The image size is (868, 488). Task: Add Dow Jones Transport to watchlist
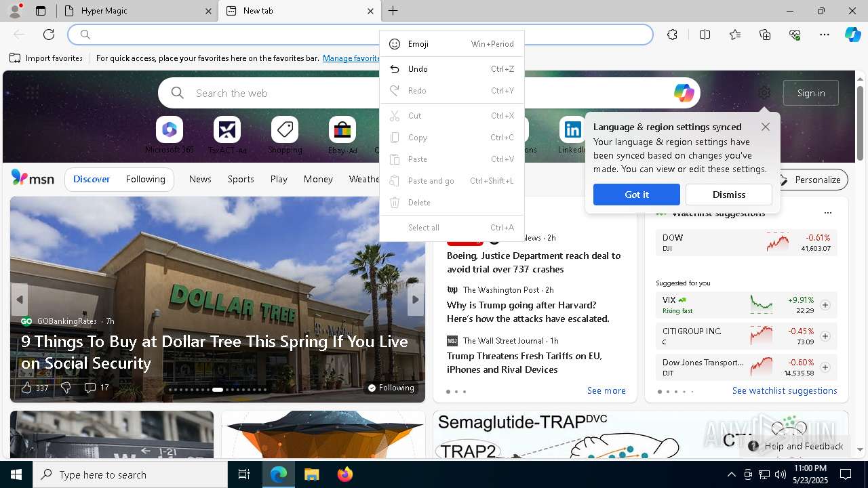[x=825, y=367]
